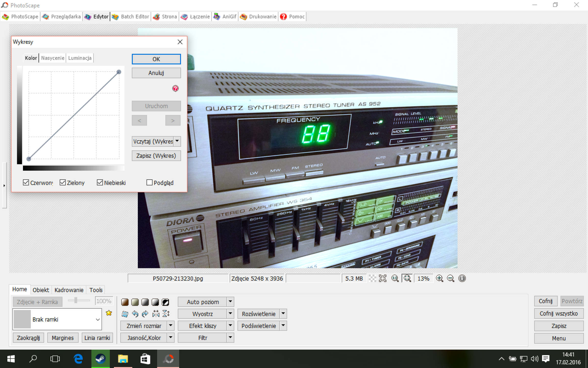Close the Wykresy dialog
The height and width of the screenshot is (368, 588).
click(x=180, y=42)
